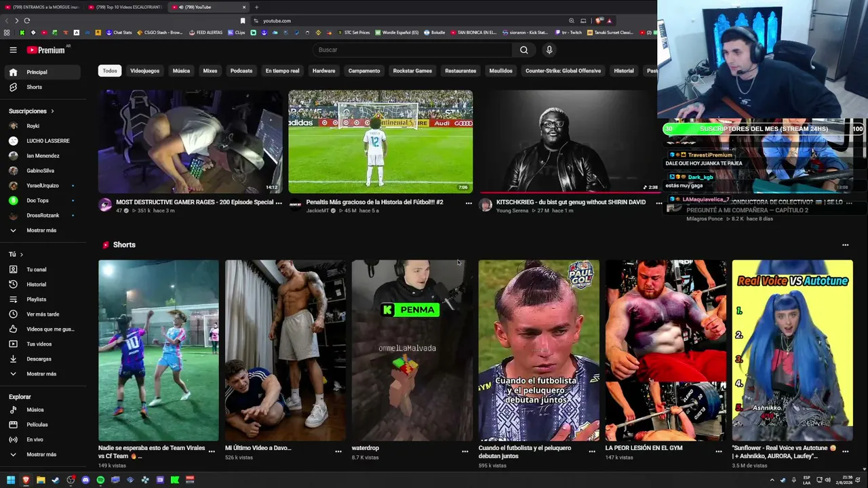Reload the page in the browser
This screenshot has height=488, width=868.
27,21
